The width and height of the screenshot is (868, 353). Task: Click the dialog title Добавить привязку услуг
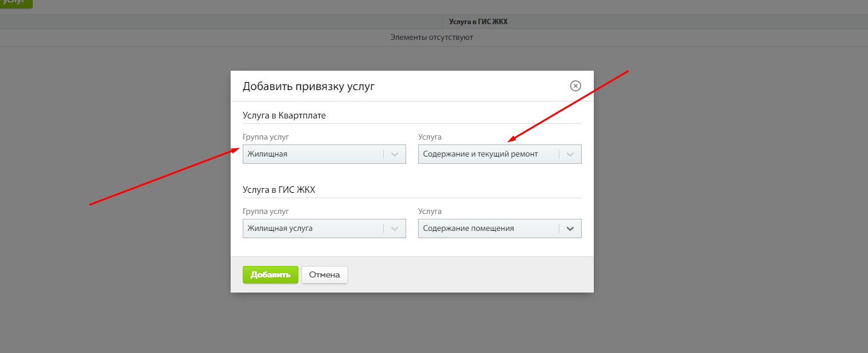(x=309, y=86)
